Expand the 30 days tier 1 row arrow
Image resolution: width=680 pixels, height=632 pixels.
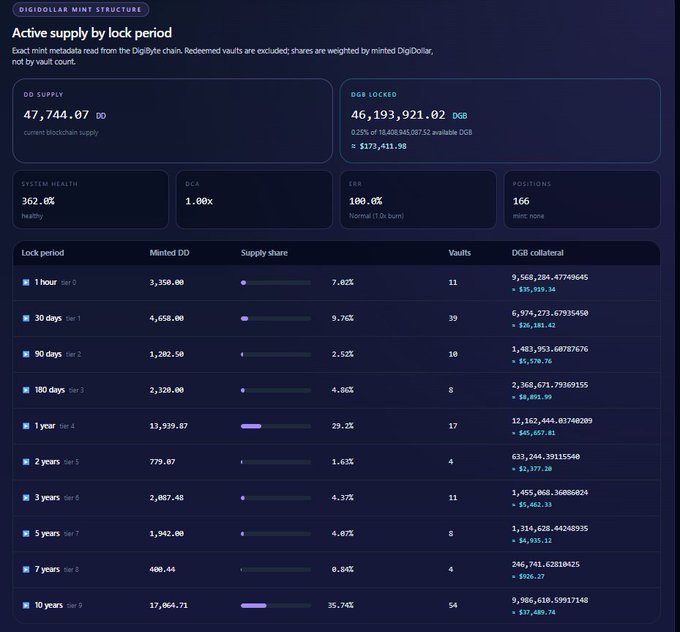click(x=26, y=318)
